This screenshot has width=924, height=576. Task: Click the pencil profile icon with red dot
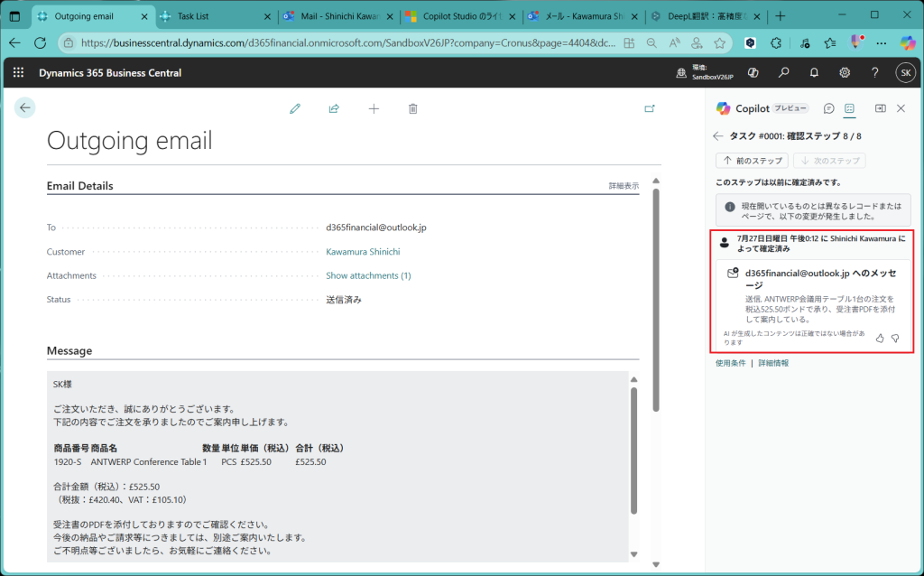coord(856,43)
